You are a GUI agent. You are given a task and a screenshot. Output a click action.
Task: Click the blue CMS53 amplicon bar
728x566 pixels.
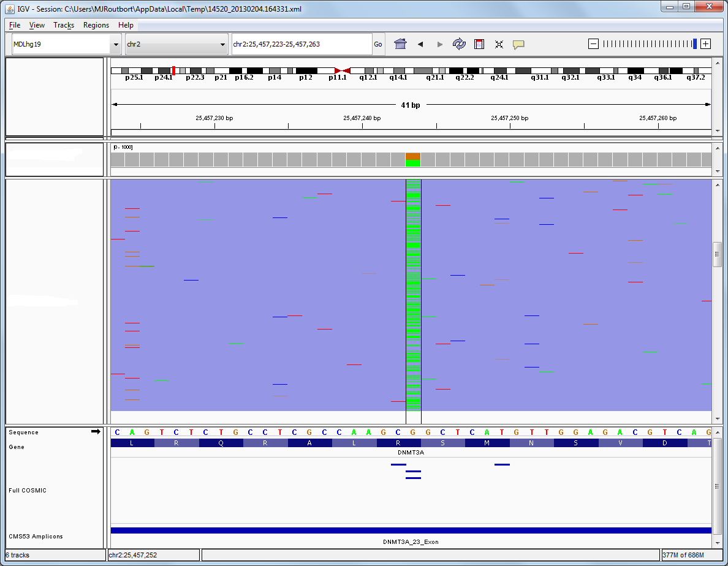(411, 530)
